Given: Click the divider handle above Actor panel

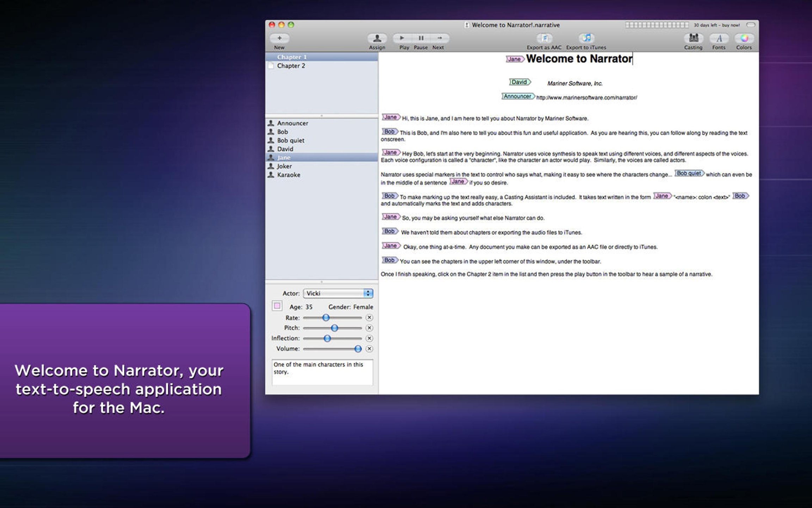Looking at the screenshot, I should pos(321,282).
